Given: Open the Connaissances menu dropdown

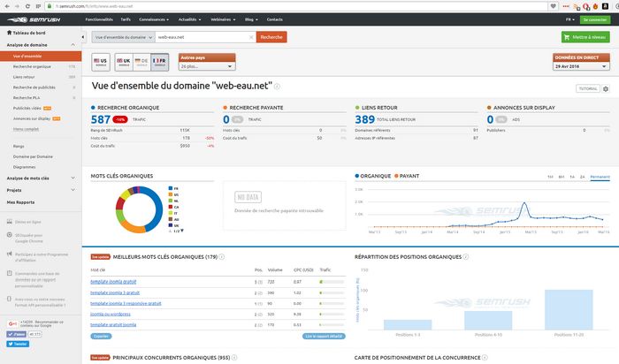Looking at the screenshot, I should [154, 19].
